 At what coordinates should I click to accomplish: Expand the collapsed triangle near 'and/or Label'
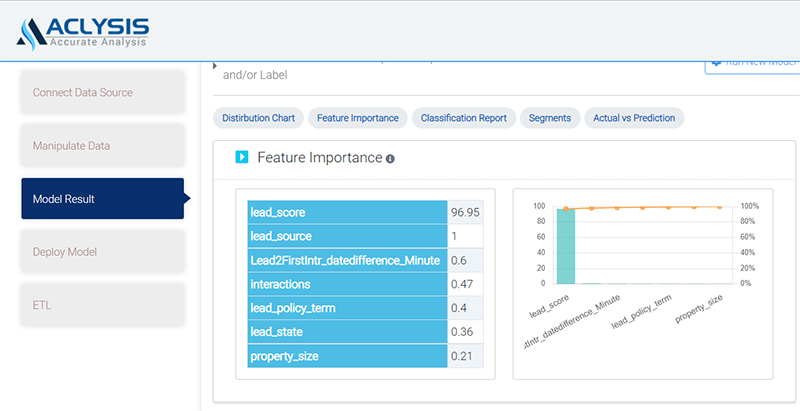click(x=216, y=67)
